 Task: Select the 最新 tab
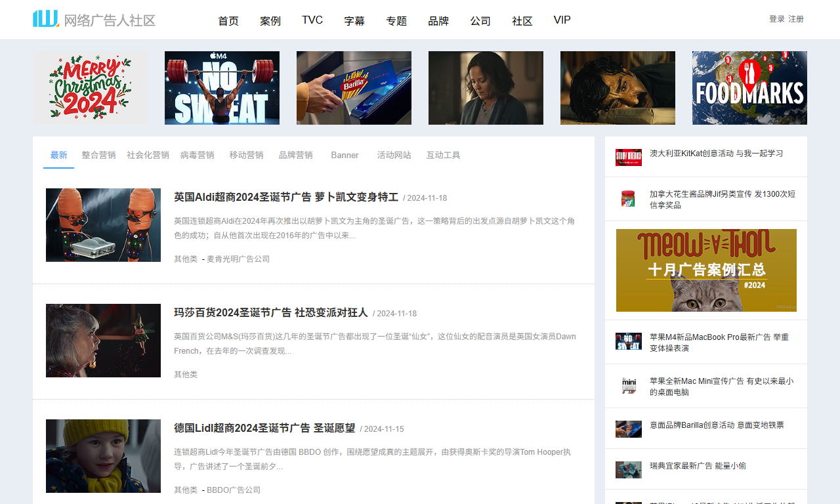pyautogui.click(x=58, y=156)
